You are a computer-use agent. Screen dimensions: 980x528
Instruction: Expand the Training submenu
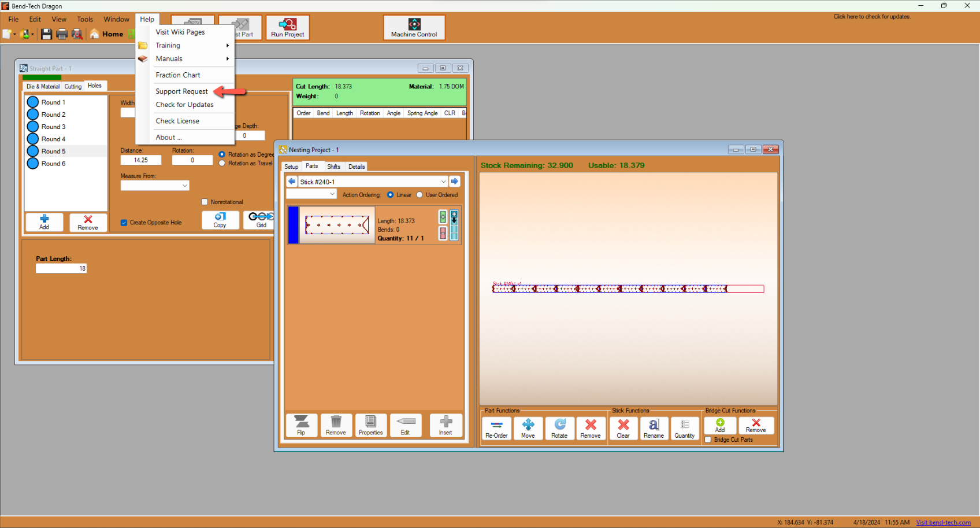point(185,45)
